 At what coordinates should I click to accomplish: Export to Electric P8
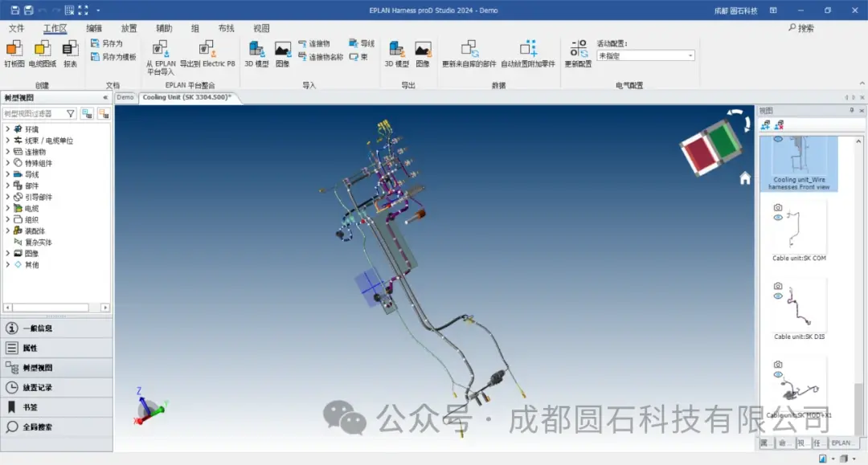pos(207,54)
